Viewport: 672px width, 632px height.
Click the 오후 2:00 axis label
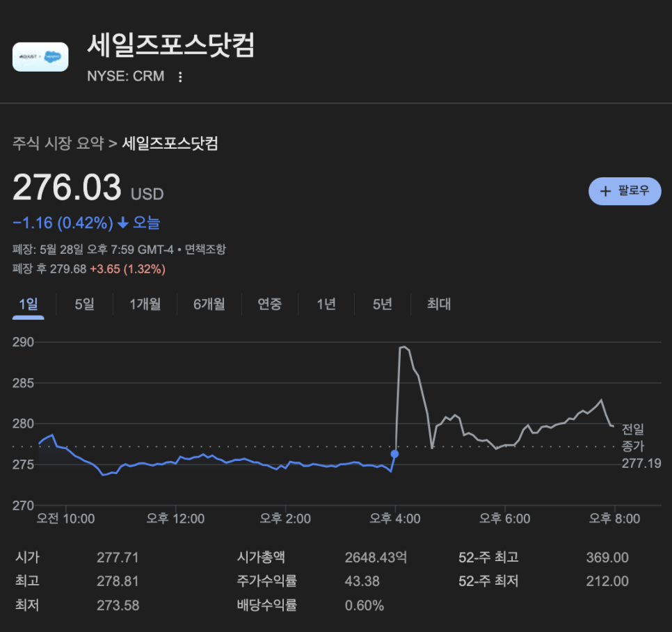click(x=285, y=519)
